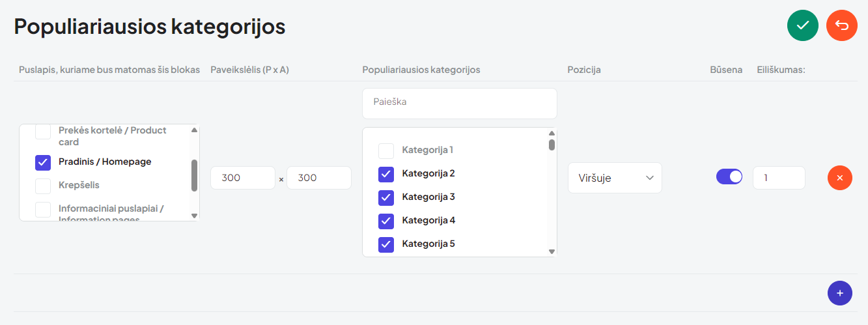The image size is (868, 325).
Task: Click the Paieška search field
Action: [x=460, y=104]
